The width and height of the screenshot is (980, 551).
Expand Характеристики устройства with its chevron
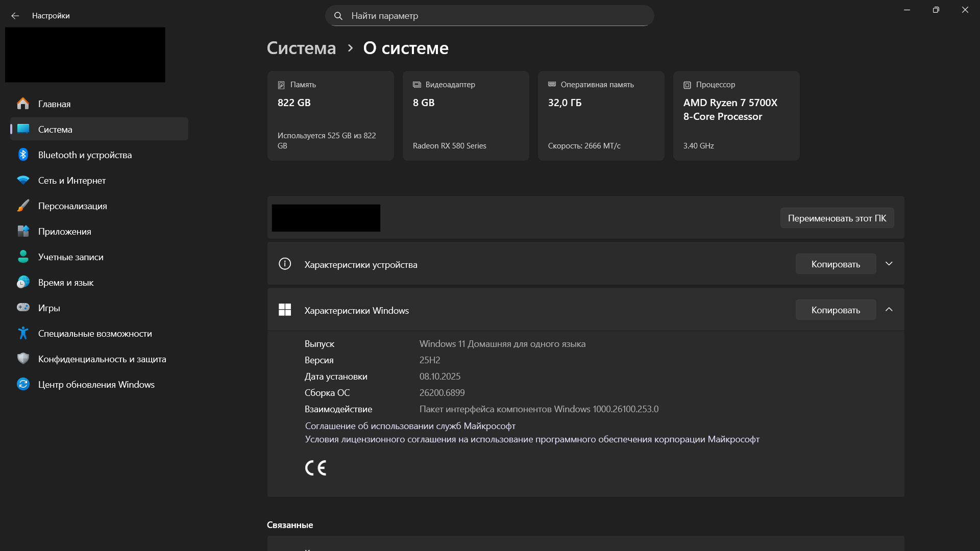[x=889, y=264]
